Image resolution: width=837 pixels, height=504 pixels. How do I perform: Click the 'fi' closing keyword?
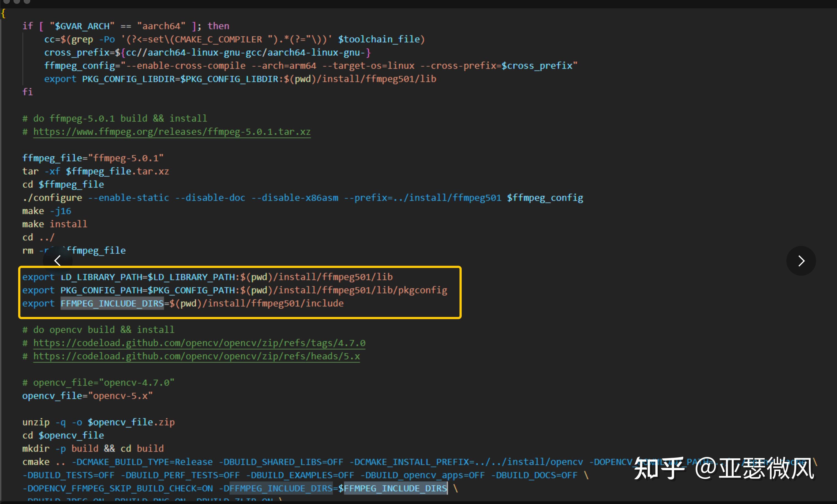[27, 92]
